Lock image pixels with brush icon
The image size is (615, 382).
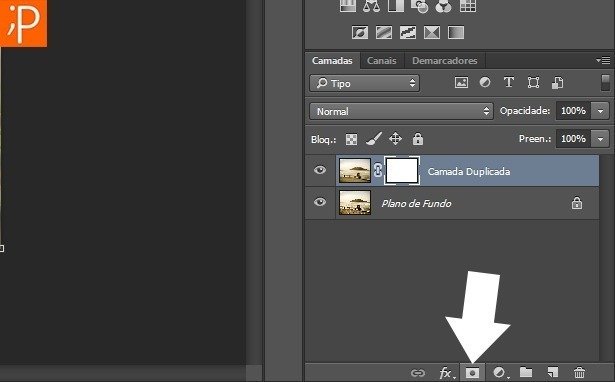coord(373,139)
